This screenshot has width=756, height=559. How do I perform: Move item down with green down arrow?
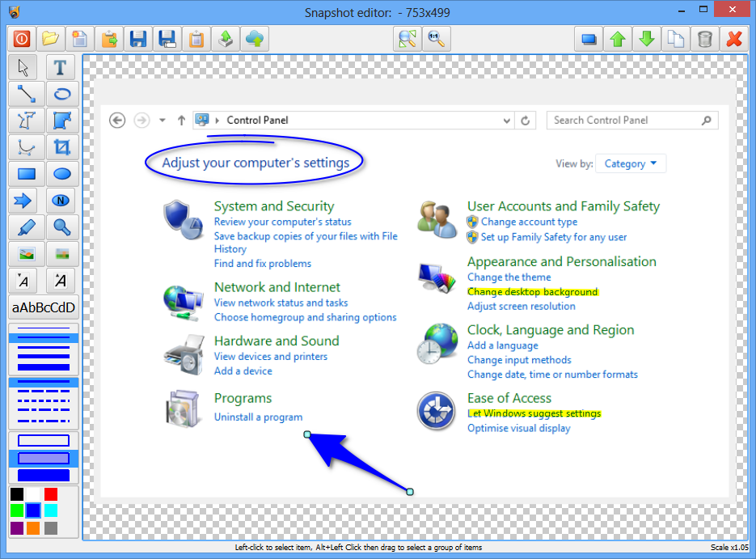pyautogui.click(x=647, y=39)
